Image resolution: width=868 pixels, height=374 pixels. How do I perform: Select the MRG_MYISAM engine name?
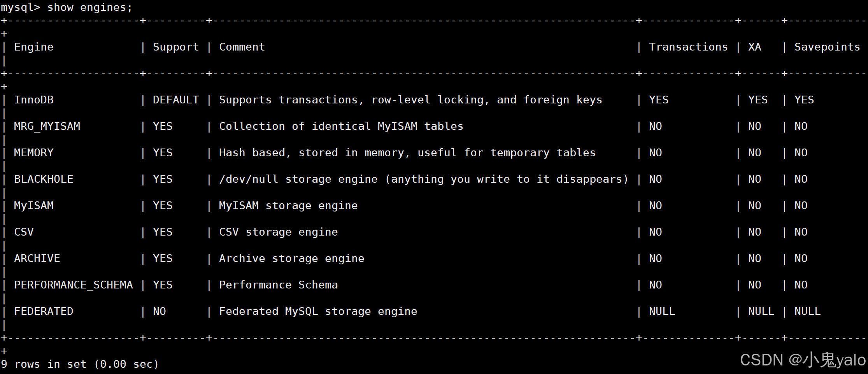point(47,126)
